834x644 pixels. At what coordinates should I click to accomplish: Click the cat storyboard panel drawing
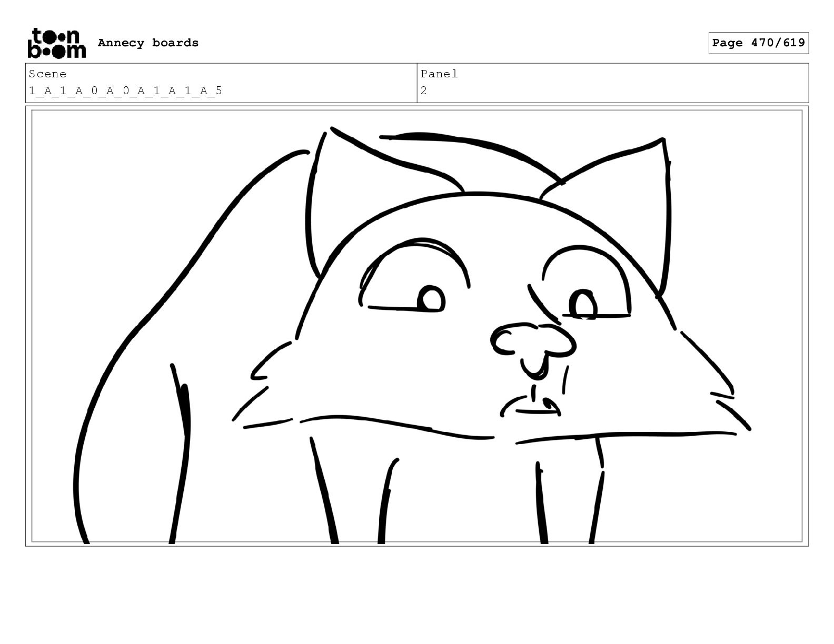pos(417,326)
